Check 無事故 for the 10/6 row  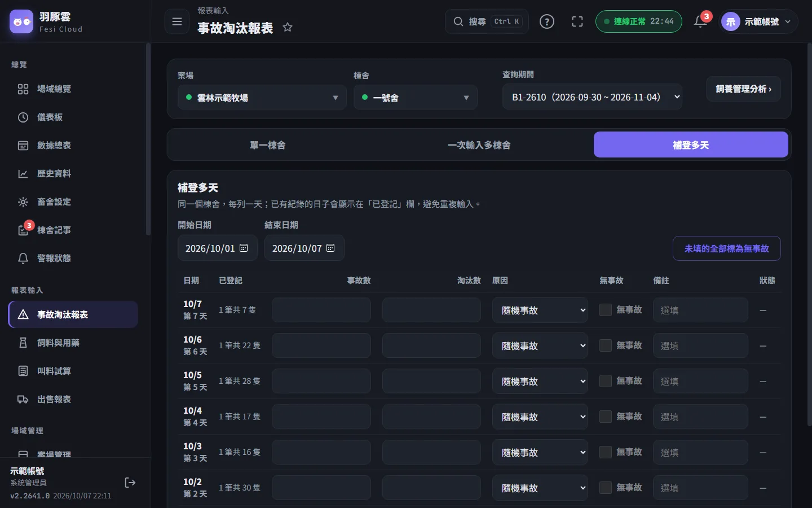[x=606, y=345]
